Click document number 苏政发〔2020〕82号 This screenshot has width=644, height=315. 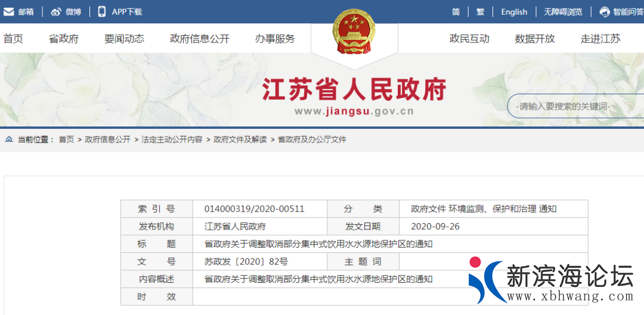coord(246,262)
